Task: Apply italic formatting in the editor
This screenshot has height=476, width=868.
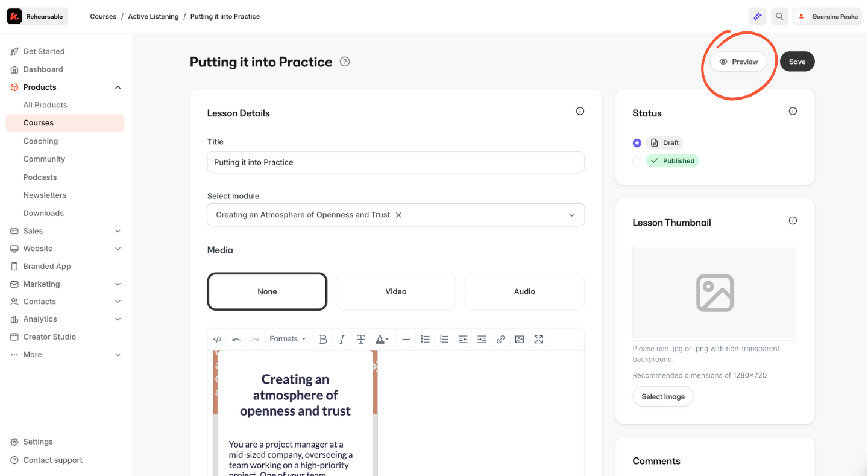Action: pyautogui.click(x=342, y=340)
